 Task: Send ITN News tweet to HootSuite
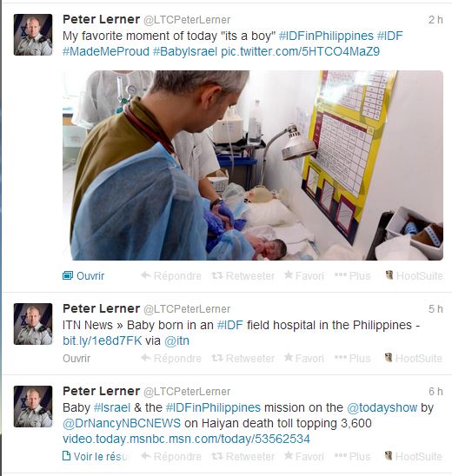(414, 358)
